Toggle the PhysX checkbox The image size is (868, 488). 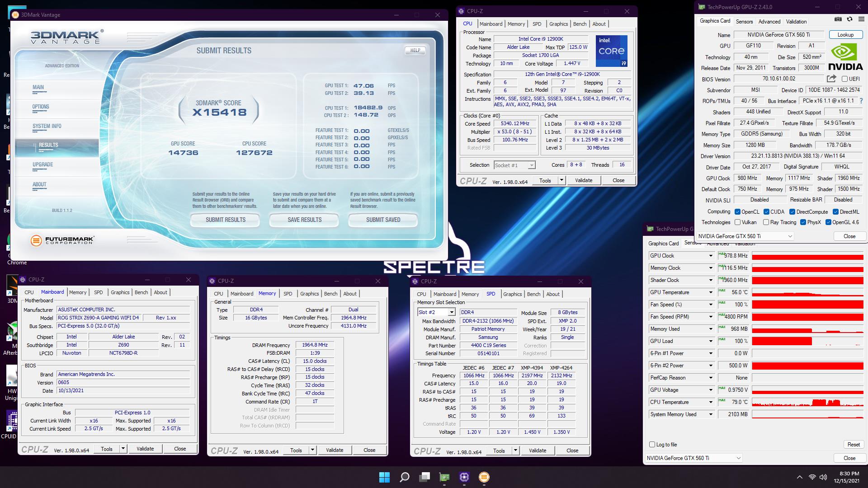point(803,222)
